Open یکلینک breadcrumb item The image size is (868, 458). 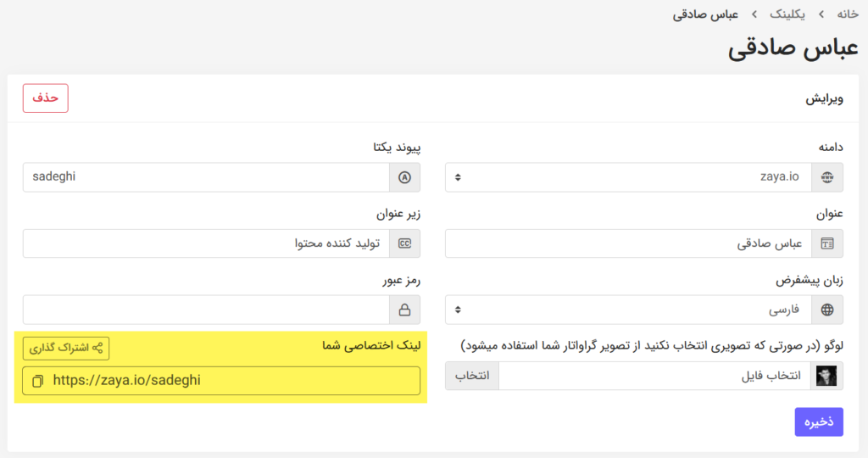(787, 14)
